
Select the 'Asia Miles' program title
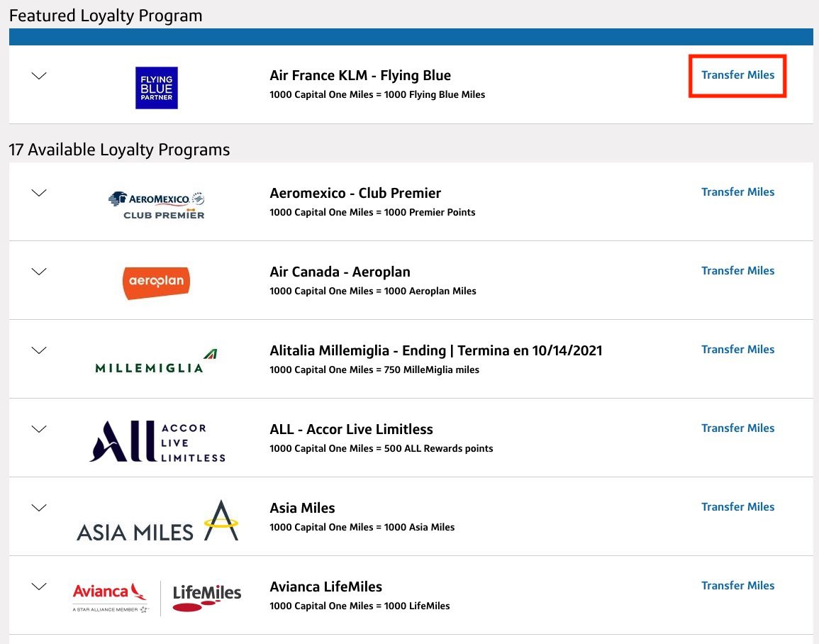click(302, 509)
